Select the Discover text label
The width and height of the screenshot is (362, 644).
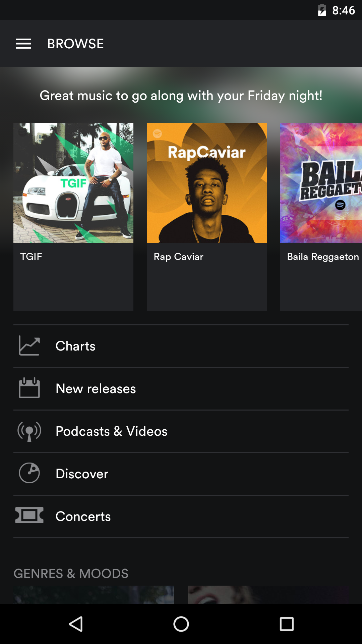82,474
